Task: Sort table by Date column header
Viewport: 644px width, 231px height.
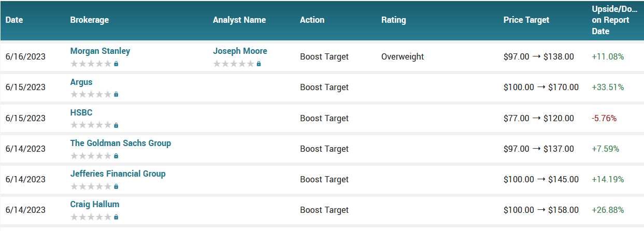Action: pyautogui.click(x=15, y=20)
